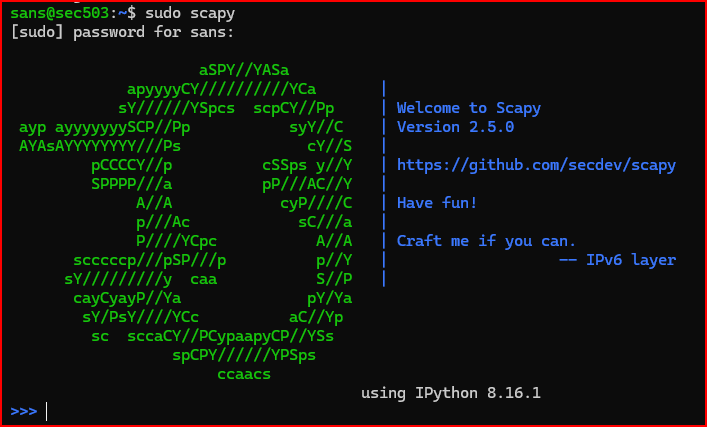Click 'scccccp///pSP///p' ASCII art text
This screenshot has width=707, height=427.
[149, 261]
